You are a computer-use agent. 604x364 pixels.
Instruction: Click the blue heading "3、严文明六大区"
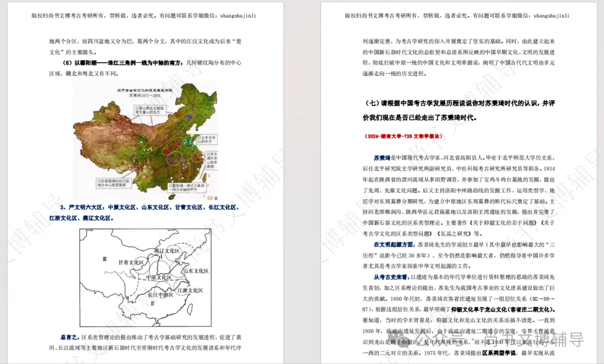coord(81,207)
